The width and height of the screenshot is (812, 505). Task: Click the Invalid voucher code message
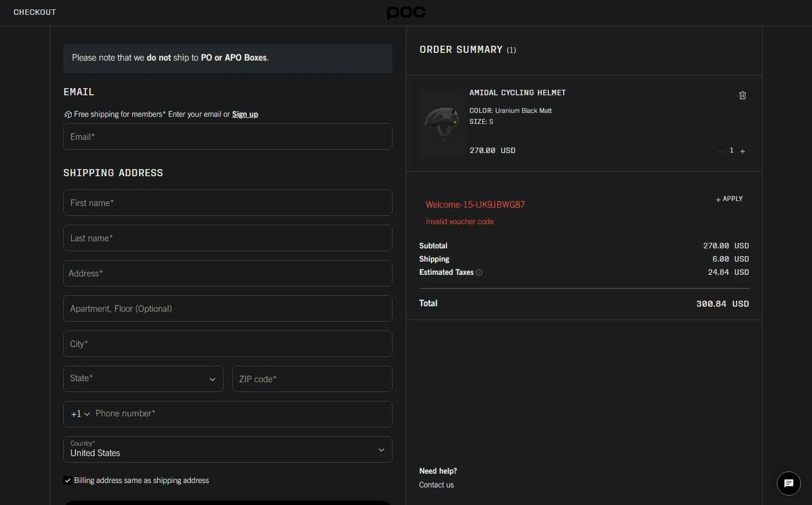click(460, 221)
